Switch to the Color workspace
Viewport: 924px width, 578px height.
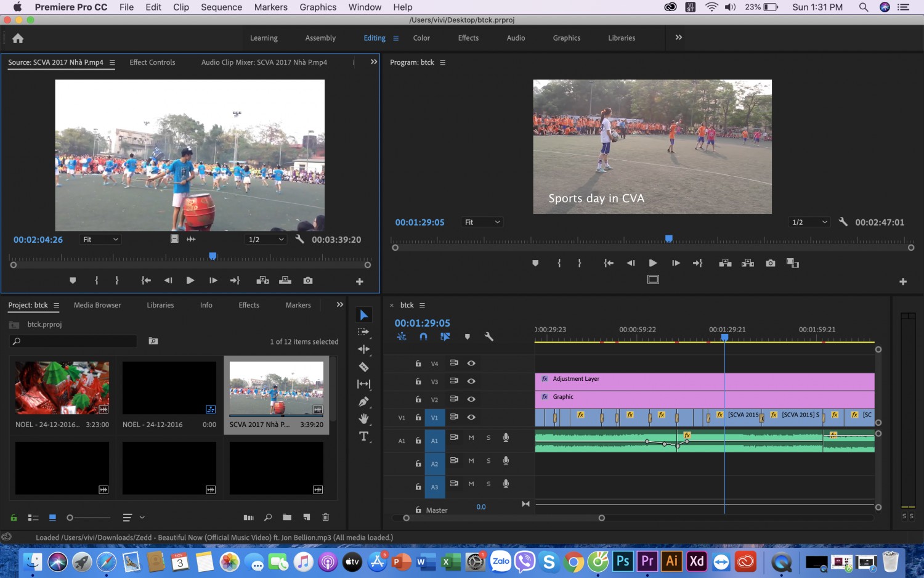pyautogui.click(x=421, y=38)
